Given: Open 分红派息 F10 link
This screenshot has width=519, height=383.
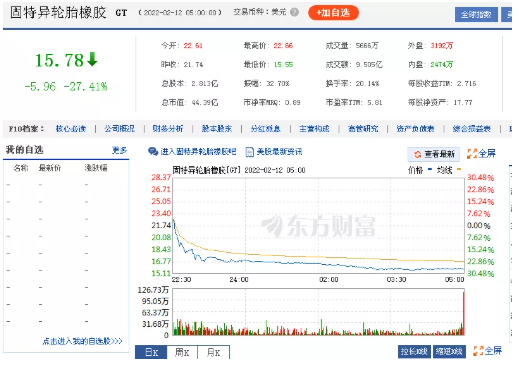Looking at the screenshot, I should click(266, 129).
